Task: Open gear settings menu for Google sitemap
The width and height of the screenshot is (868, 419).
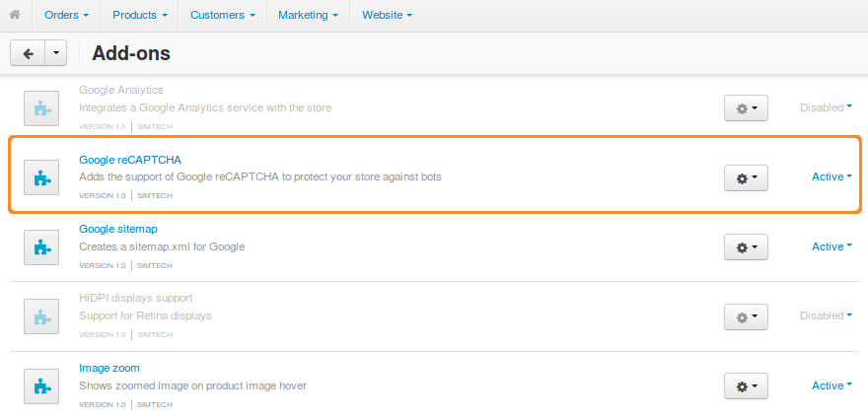Action: pyautogui.click(x=747, y=246)
